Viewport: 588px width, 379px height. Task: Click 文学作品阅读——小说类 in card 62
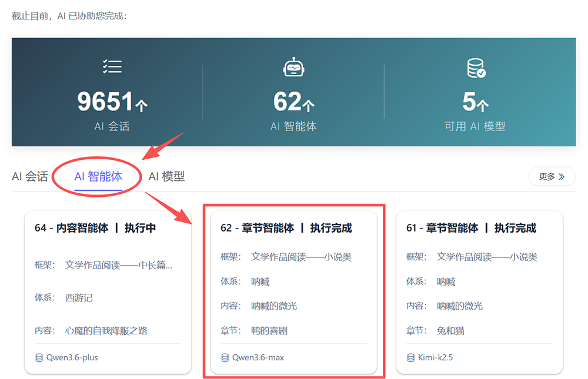click(301, 257)
